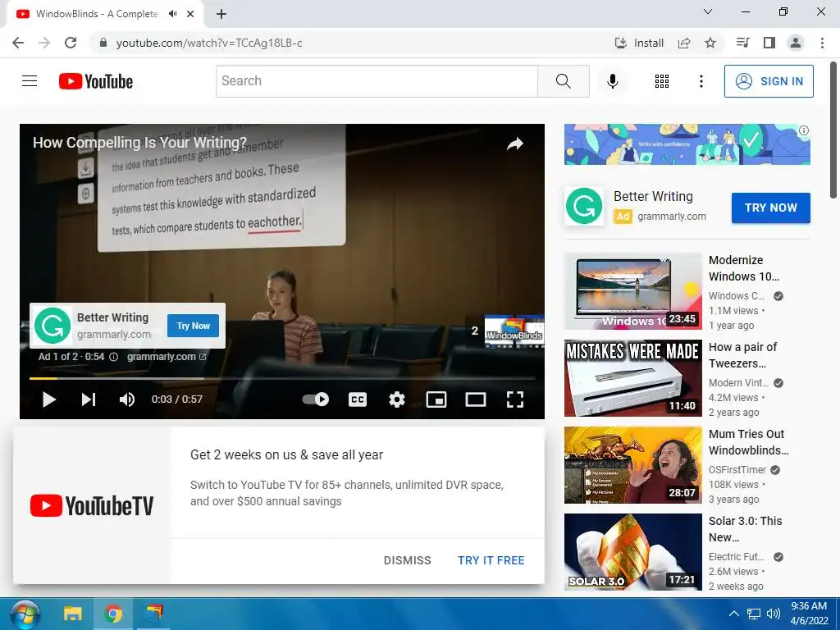Go back in browser history
The image size is (840, 630).
(x=18, y=43)
